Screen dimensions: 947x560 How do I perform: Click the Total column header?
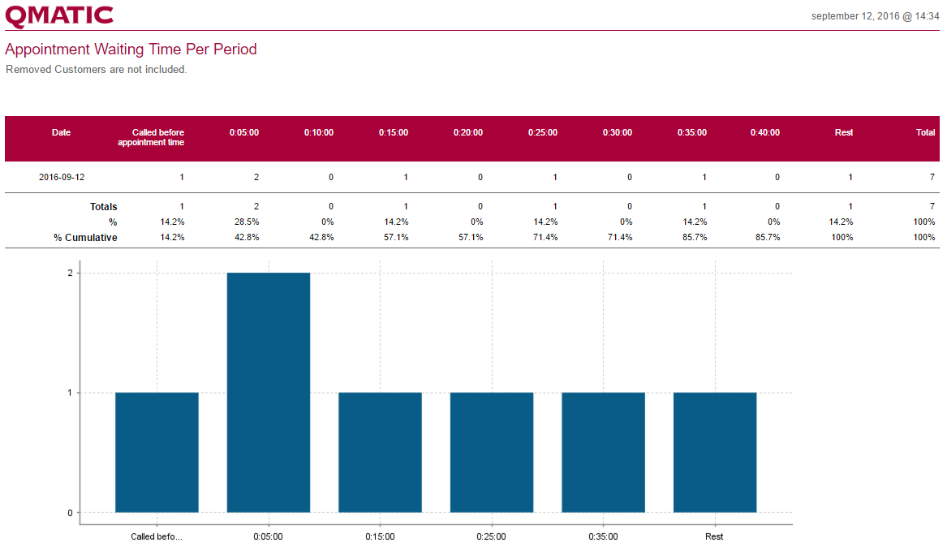pyautogui.click(x=925, y=132)
